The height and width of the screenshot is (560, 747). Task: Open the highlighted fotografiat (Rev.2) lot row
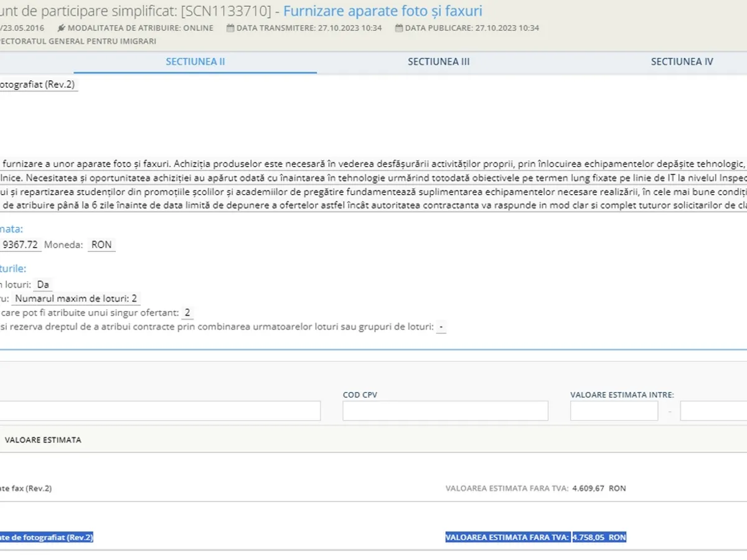pyautogui.click(x=46, y=537)
